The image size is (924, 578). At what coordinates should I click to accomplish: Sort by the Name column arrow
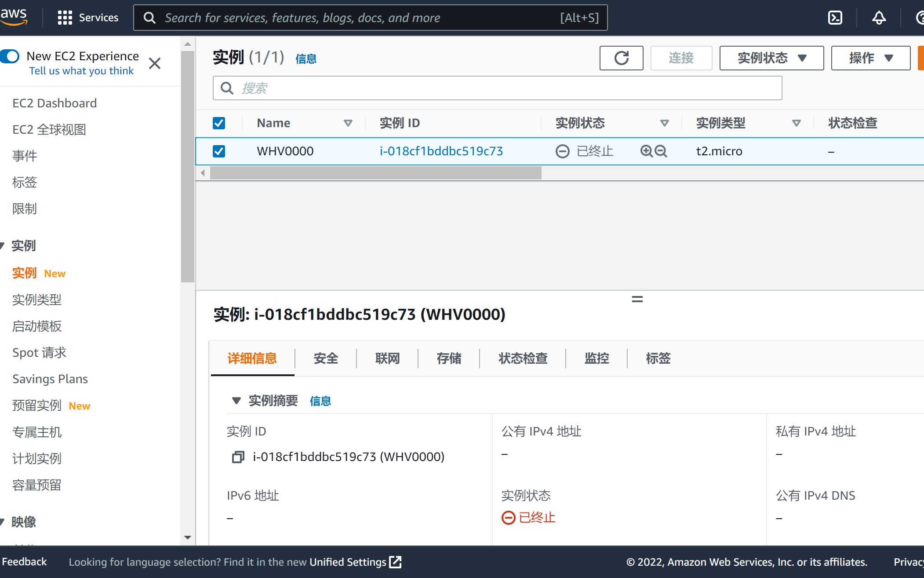348,123
